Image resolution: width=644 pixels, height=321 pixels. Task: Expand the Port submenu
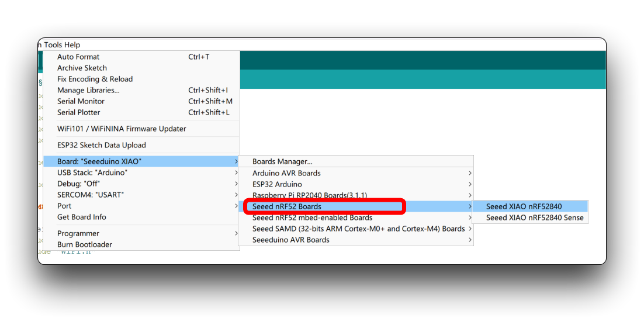(141, 206)
